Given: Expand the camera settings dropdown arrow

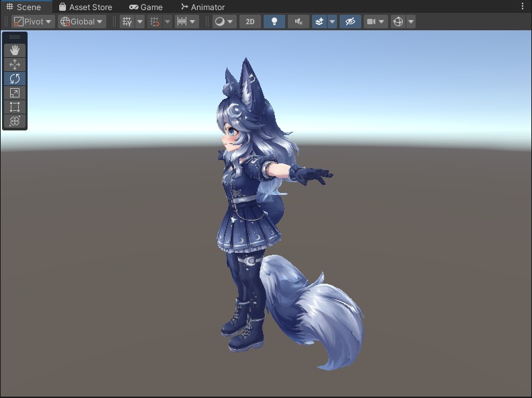Looking at the screenshot, I should pyautogui.click(x=382, y=22).
